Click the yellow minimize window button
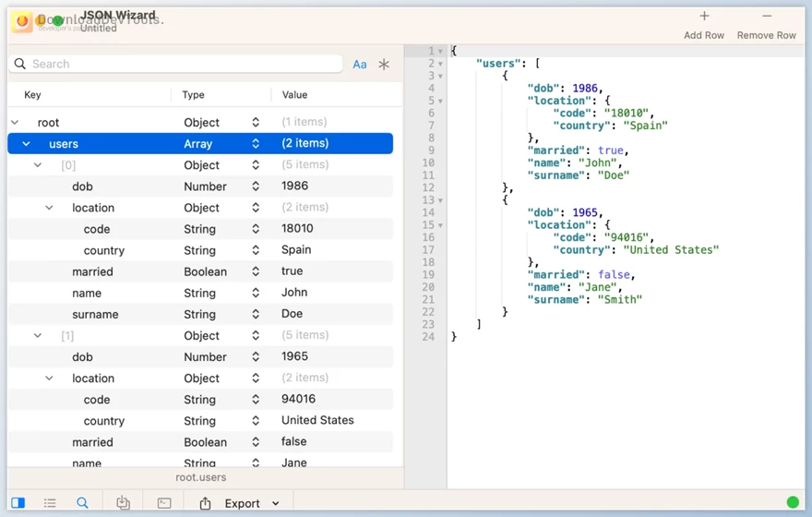812x517 pixels. [41, 20]
